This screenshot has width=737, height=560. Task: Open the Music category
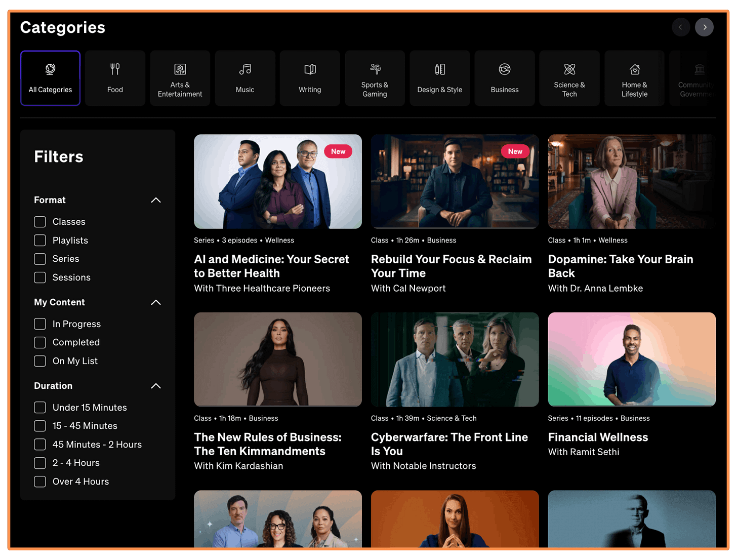245,78
